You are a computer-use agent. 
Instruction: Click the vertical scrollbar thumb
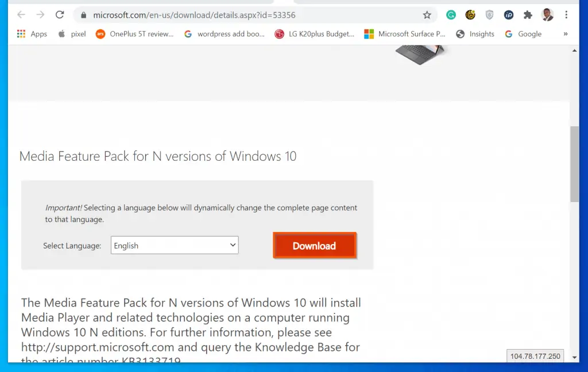574,164
